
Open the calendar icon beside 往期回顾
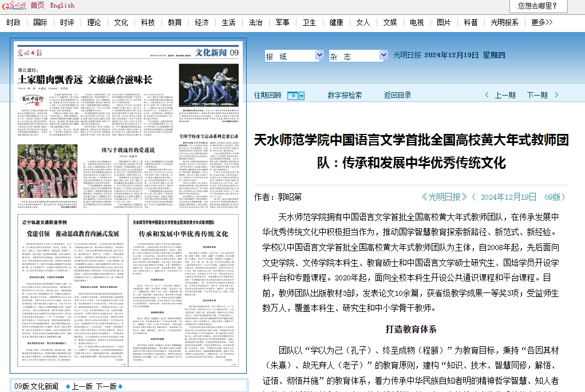pos(295,96)
